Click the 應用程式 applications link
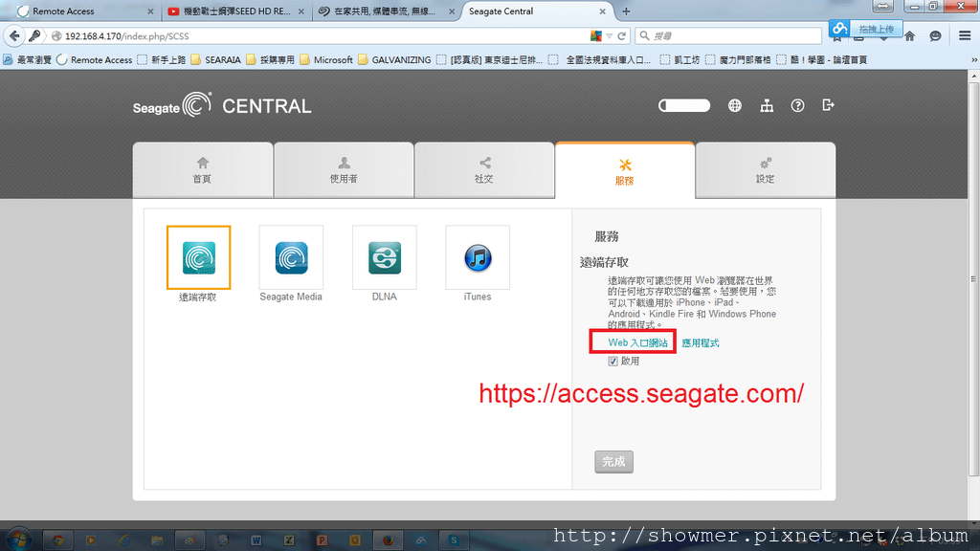This screenshot has height=551, width=980. [700, 343]
